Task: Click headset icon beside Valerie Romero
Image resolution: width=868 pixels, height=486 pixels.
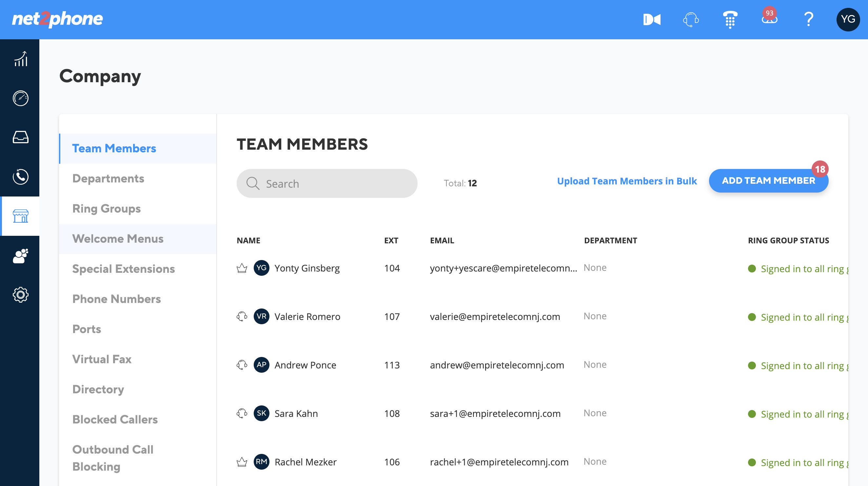Action: coord(242,316)
